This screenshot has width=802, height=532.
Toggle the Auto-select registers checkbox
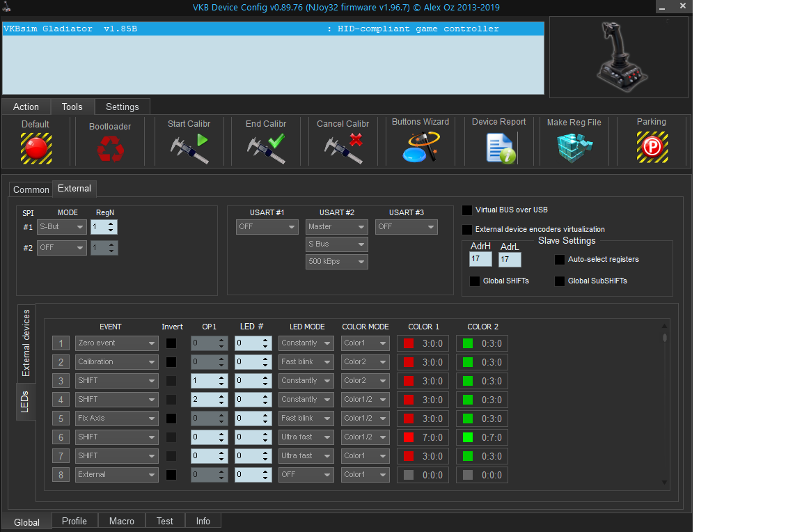[560, 260]
